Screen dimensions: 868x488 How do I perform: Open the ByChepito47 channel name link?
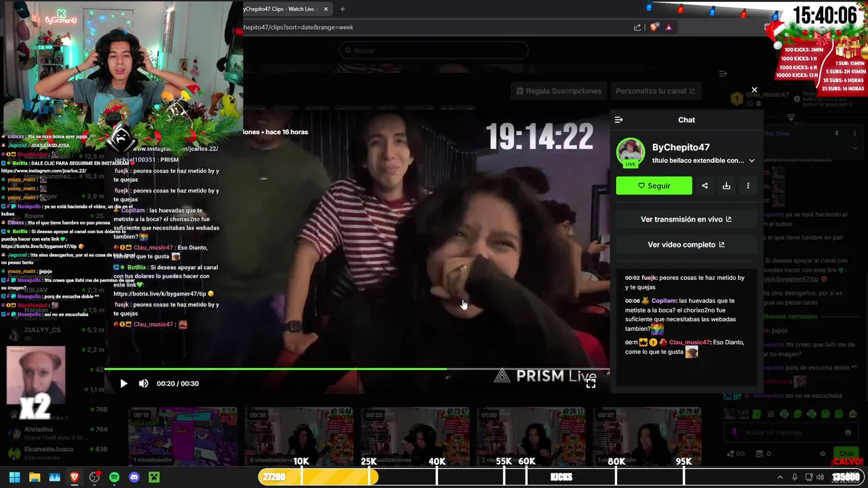(681, 147)
